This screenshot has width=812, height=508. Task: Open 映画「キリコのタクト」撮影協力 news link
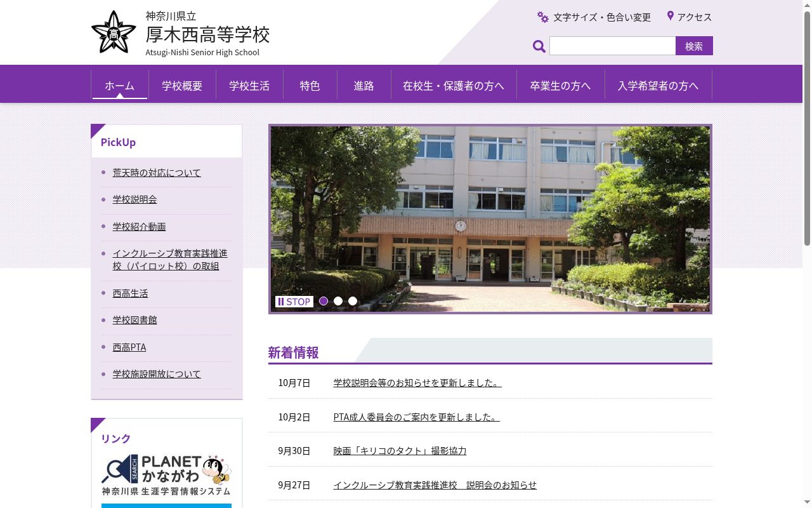400,451
